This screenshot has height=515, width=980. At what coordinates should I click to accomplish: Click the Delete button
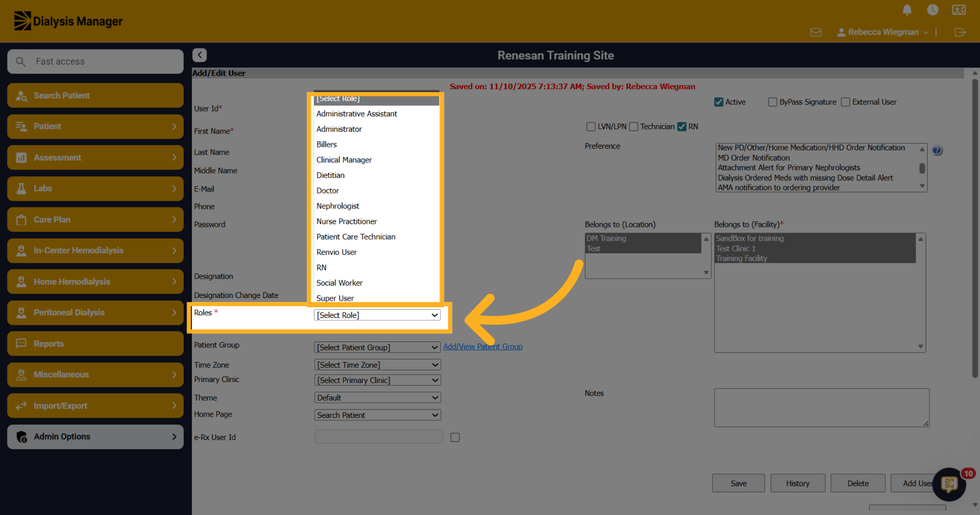tap(858, 483)
